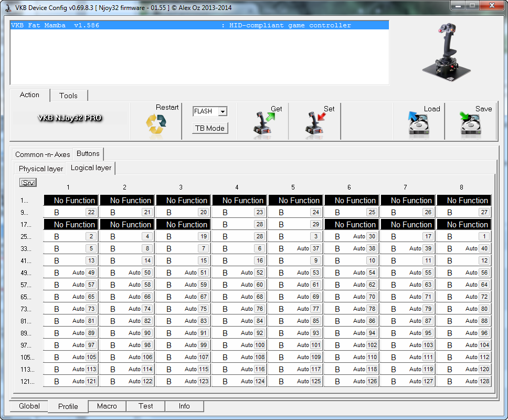Click the B cell with Auto 69
The width and height of the screenshot is (508, 420).
[x=295, y=297]
